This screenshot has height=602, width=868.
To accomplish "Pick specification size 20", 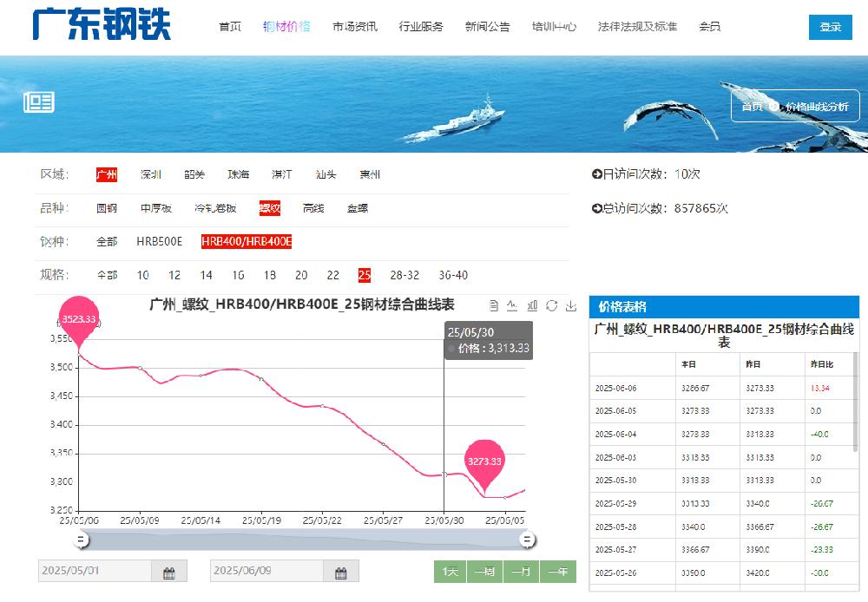I will tap(301, 275).
